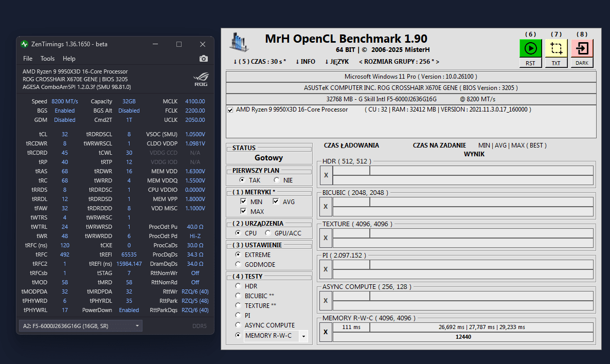Open JĘZYK language dropdown
This screenshot has height=364, width=610.
tap(337, 62)
